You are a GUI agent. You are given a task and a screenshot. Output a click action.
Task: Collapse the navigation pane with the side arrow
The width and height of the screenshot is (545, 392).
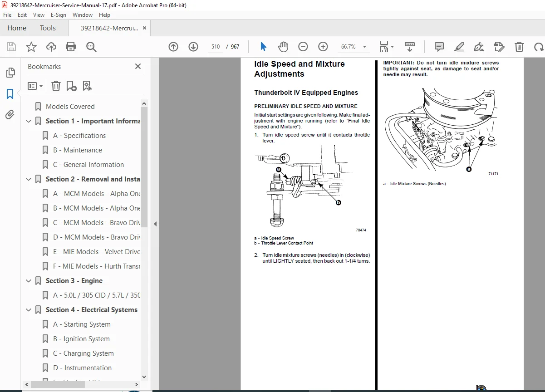(155, 224)
